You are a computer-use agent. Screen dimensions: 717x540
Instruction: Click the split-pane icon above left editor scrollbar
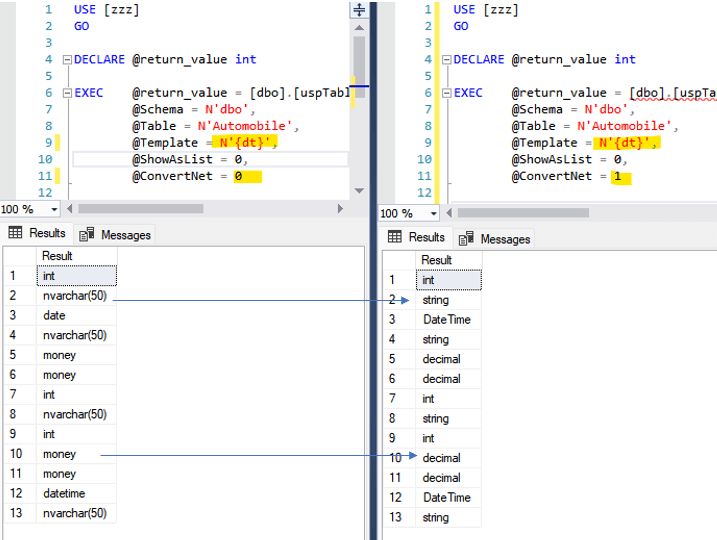359,10
